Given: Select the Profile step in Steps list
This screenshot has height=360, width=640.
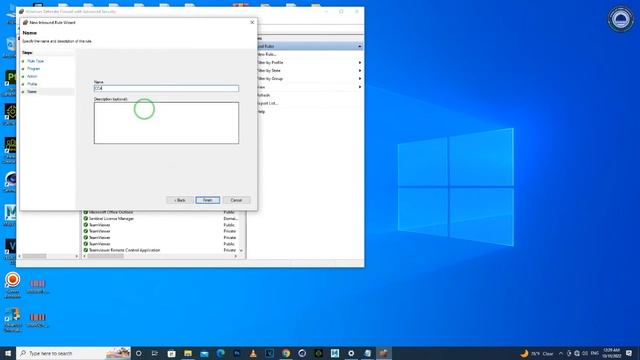Looking at the screenshot, I should (x=32, y=84).
